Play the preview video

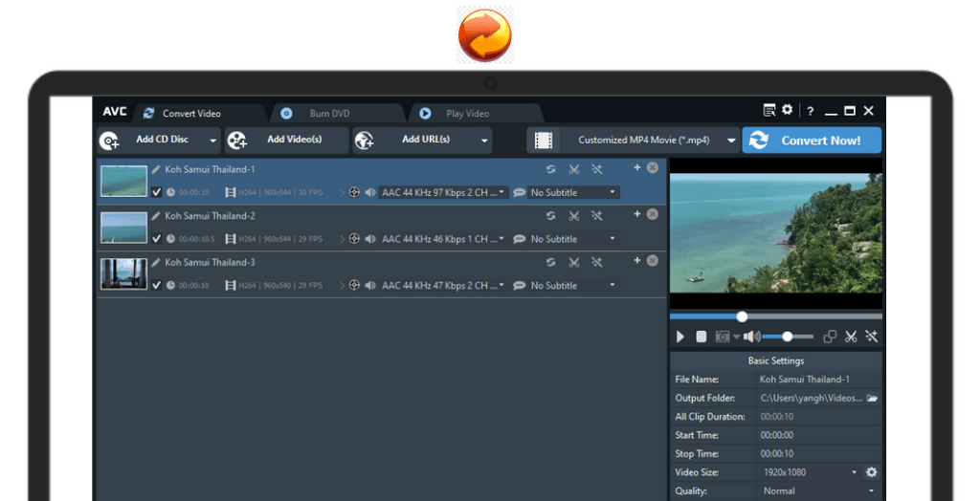point(680,337)
